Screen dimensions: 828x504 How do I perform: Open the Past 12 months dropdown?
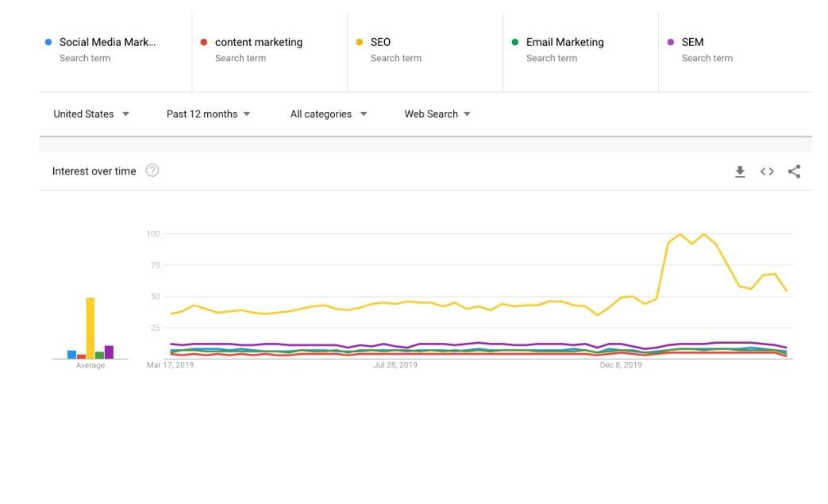(x=208, y=114)
